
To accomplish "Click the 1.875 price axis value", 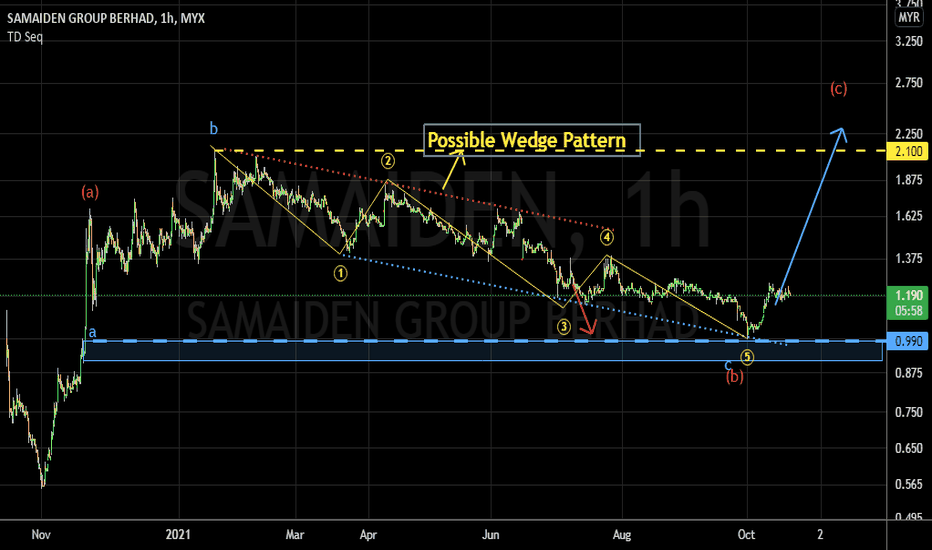I will (x=909, y=180).
